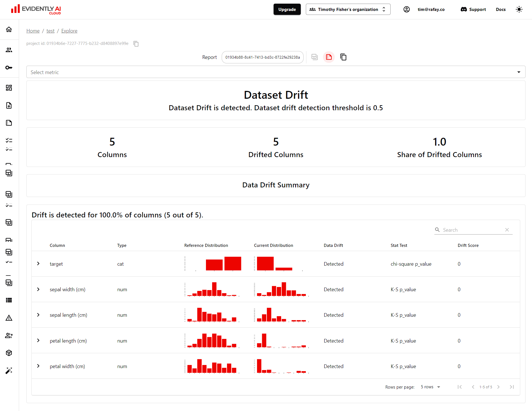This screenshot has width=532, height=411.
Task: Click the tim@rafay.co account email
Action: pyautogui.click(x=431, y=9)
